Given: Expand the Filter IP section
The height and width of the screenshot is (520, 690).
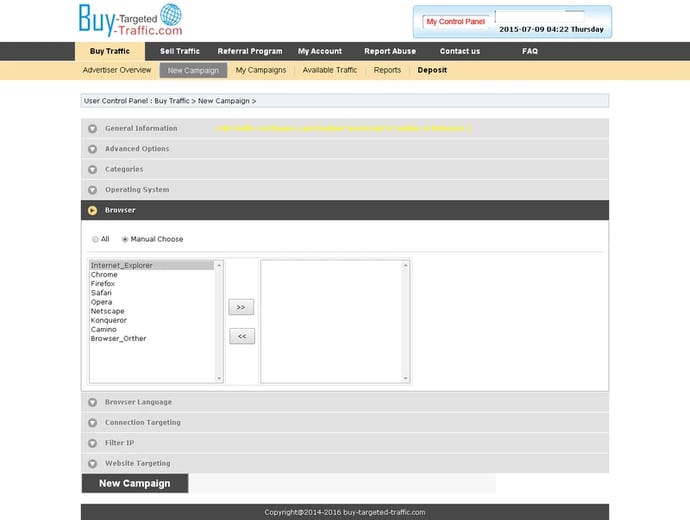Looking at the screenshot, I should [119, 443].
